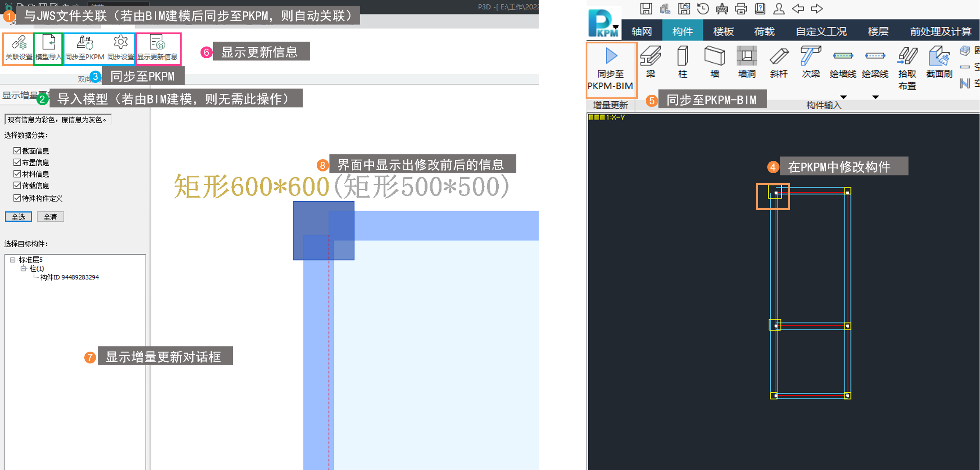
Task: Uncheck the 材料信息 checkbox
Action: point(17,174)
